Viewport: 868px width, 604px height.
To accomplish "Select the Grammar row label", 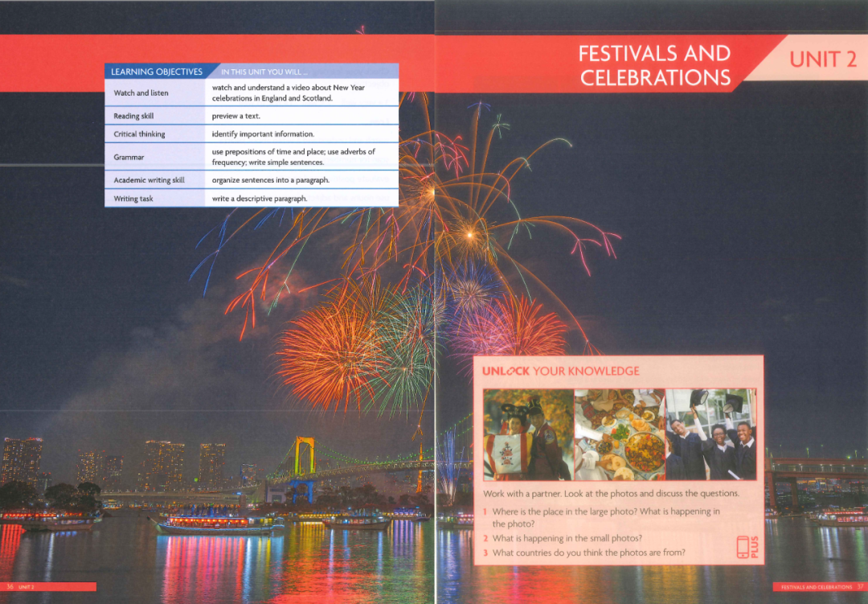I will point(129,158).
